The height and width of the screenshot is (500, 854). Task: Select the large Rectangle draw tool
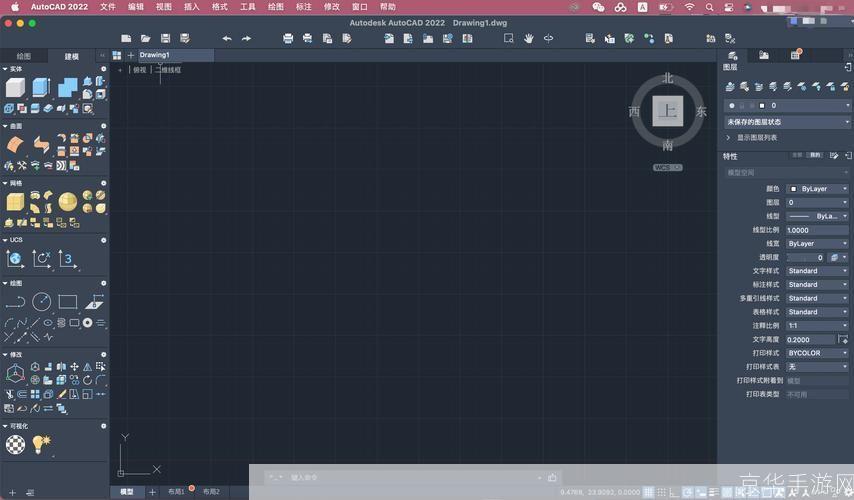pos(68,301)
